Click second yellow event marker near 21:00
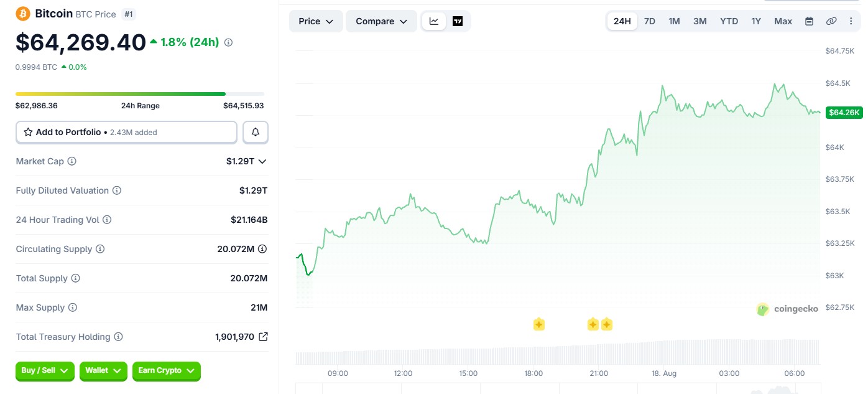The image size is (868, 394). click(607, 324)
